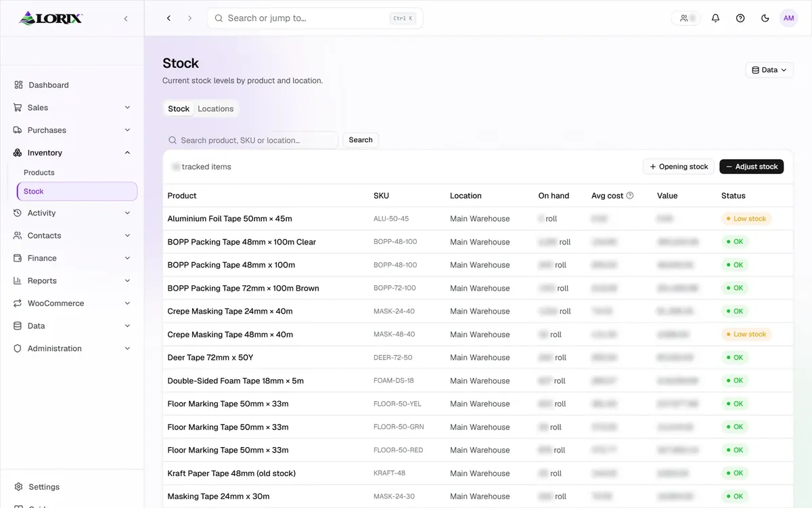Click the SKU FLOOR-50-RED
812x508 pixels.
click(398, 450)
